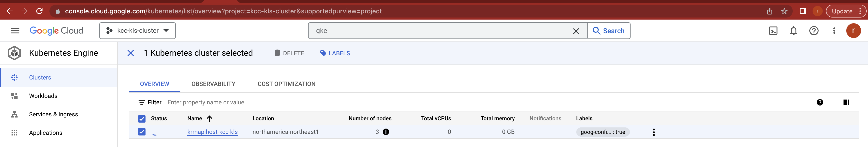Open the krmapihost-kcc-kls cluster details
Image resolution: width=868 pixels, height=147 pixels.
point(212,132)
